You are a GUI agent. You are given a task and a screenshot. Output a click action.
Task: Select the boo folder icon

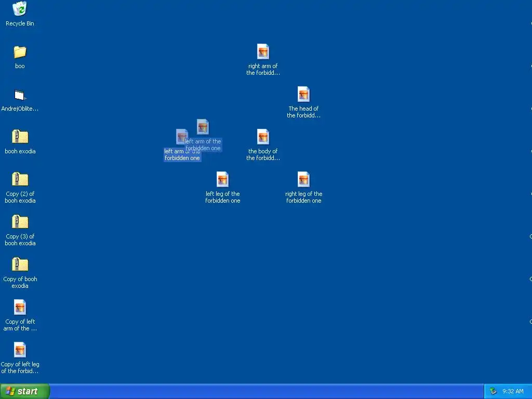20,52
